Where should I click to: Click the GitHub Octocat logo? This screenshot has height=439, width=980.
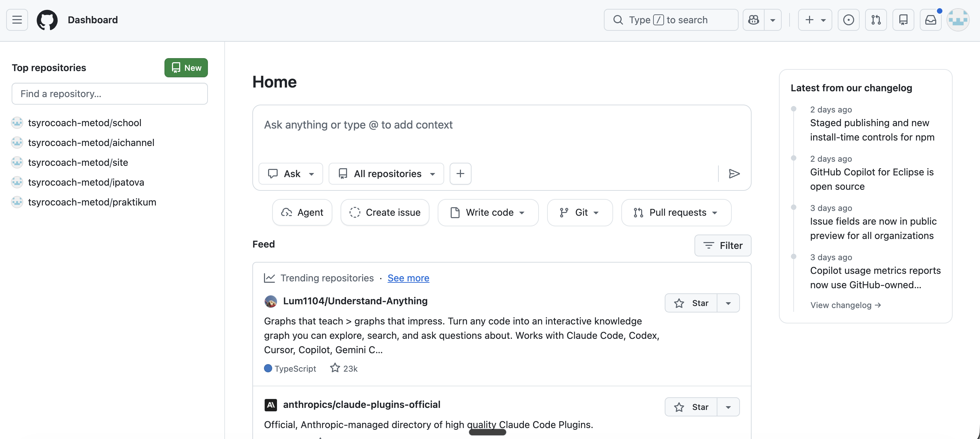pyautogui.click(x=47, y=20)
